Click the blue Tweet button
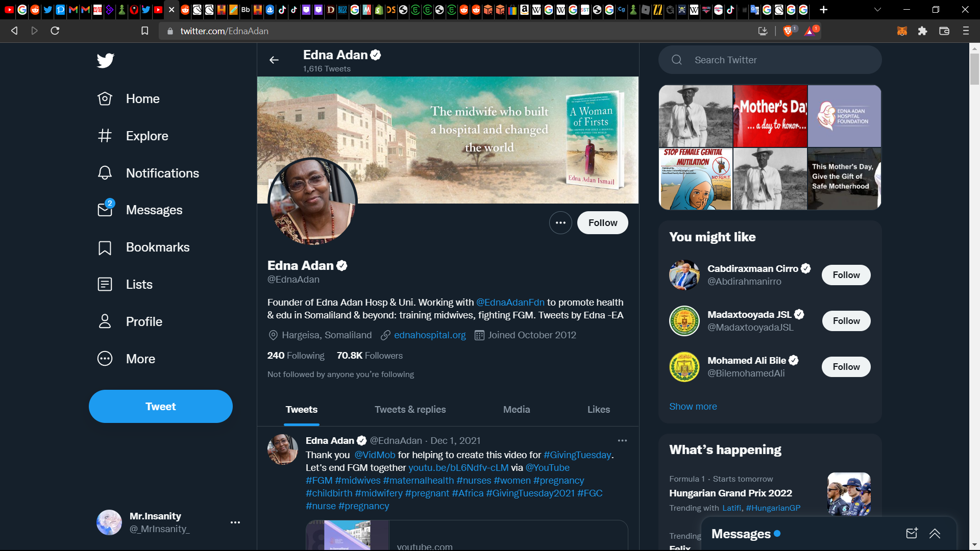The width and height of the screenshot is (980, 551). (161, 406)
